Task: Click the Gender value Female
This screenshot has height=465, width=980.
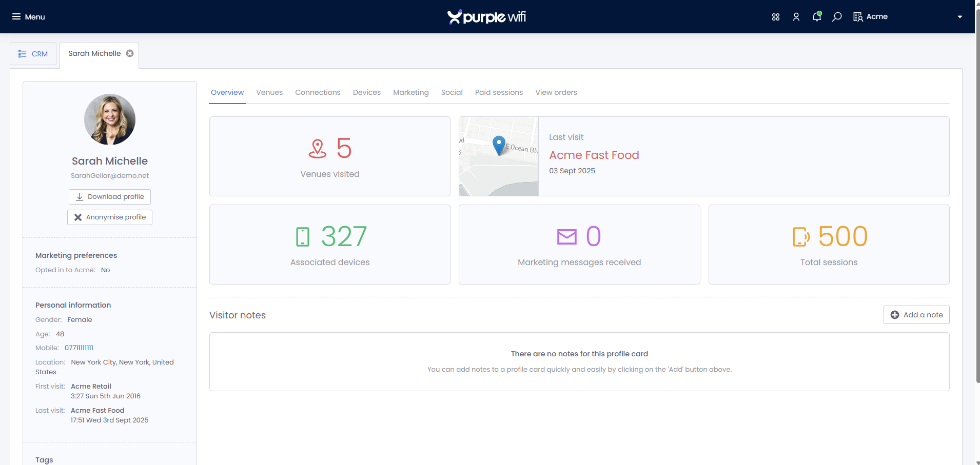Action: (80, 319)
